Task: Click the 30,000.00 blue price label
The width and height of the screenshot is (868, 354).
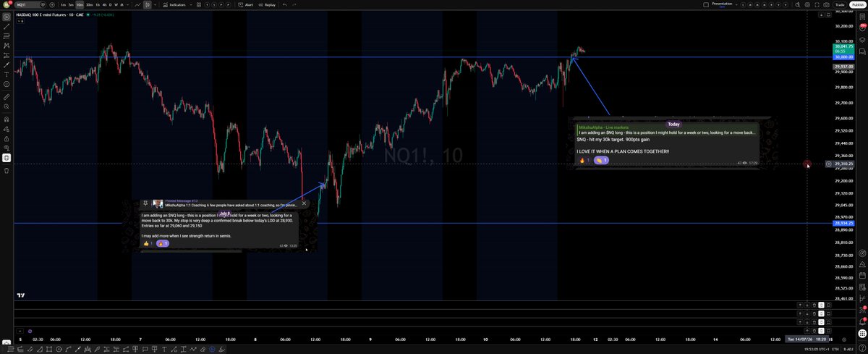Action: click(x=843, y=56)
